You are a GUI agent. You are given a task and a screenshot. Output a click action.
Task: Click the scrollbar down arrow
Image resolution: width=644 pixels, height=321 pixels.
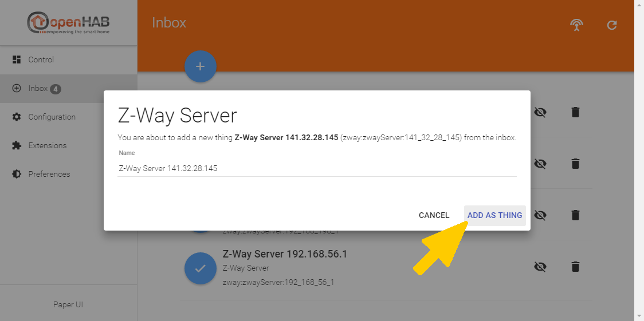tap(639, 316)
